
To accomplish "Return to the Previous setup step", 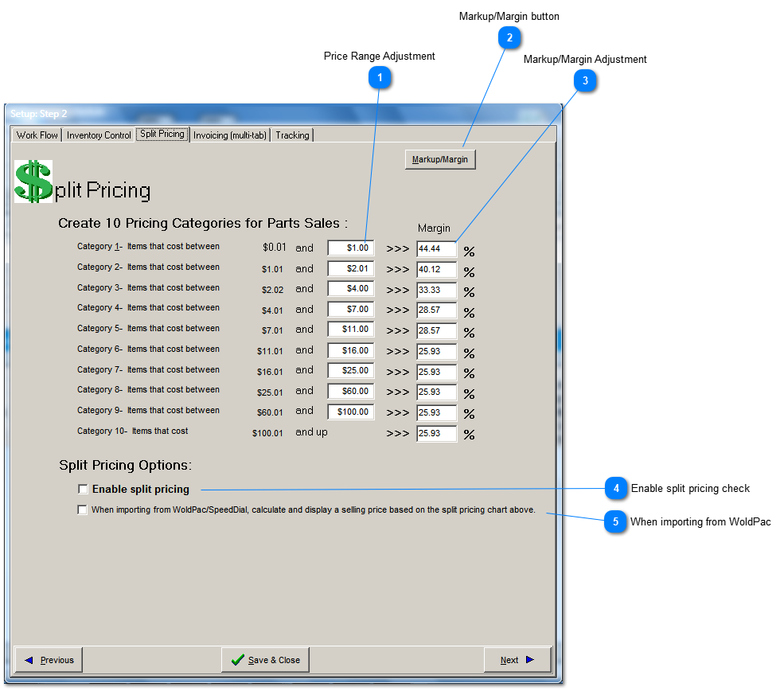I will 49,660.
